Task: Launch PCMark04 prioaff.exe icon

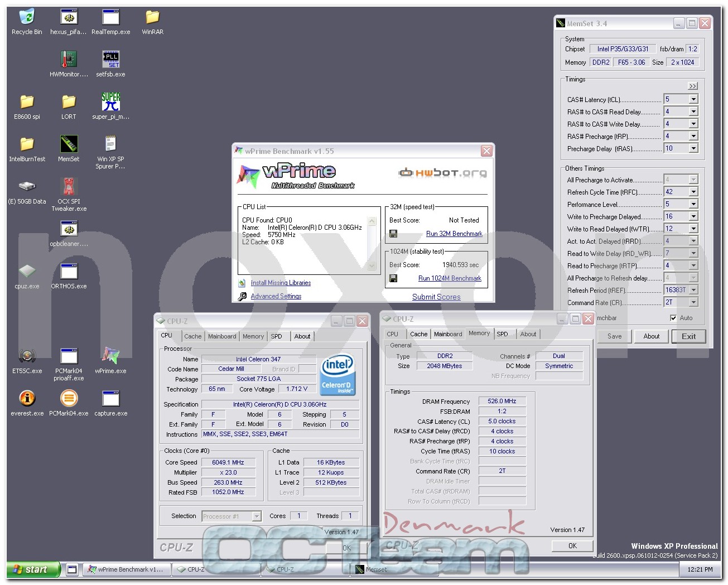Action: 69,364
